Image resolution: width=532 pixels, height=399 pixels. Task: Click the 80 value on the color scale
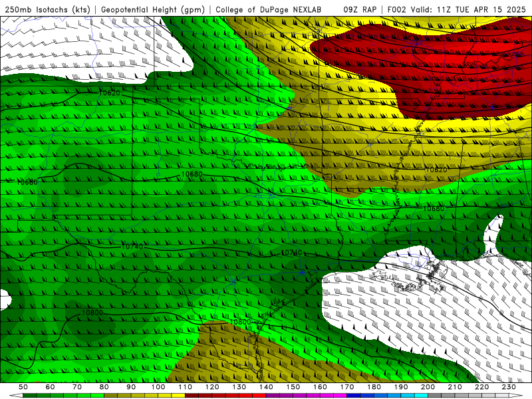point(104,387)
